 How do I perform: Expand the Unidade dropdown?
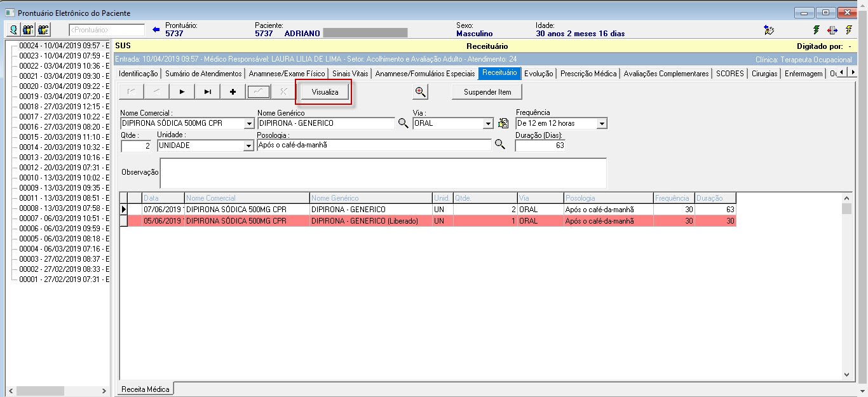click(x=248, y=145)
